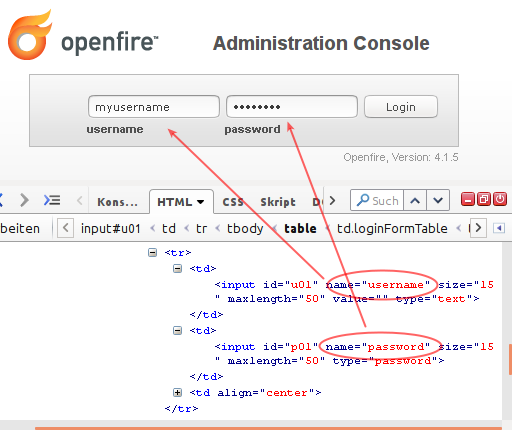The width and height of the screenshot is (512, 430).
Task: Click the Such search box
Action: (377, 201)
